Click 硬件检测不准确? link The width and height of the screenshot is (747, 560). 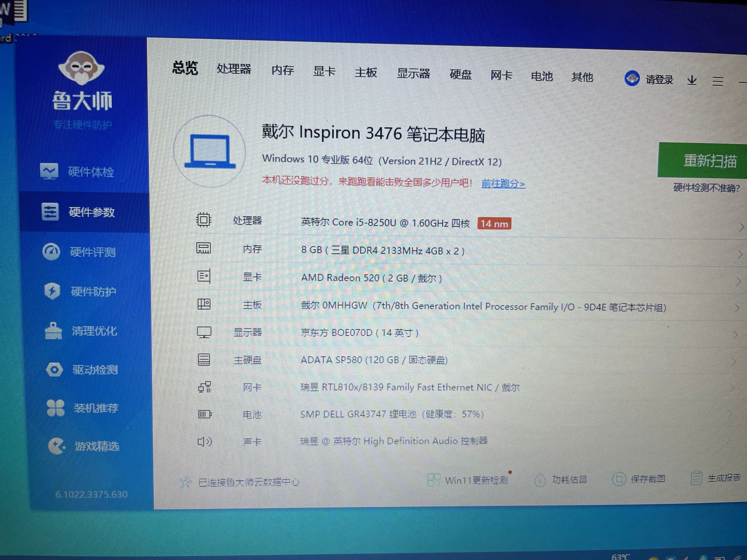[707, 188]
